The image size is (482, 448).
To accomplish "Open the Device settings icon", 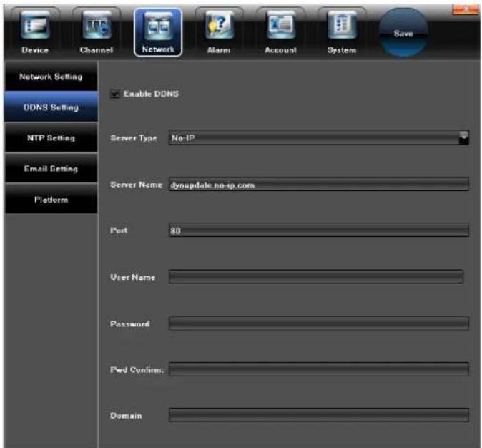I will [35, 32].
